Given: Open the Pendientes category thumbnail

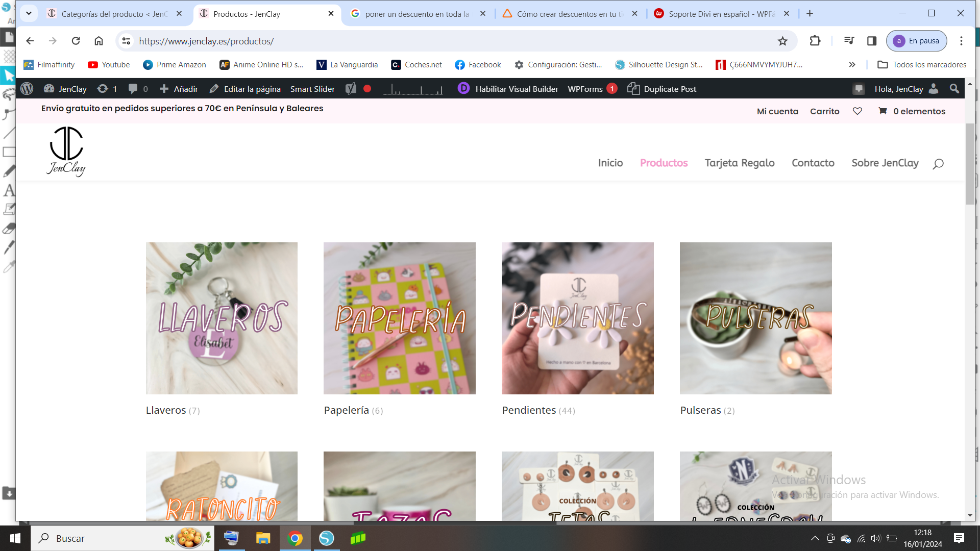Looking at the screenshot, I should pyautogui.click(x=577, y=318).
